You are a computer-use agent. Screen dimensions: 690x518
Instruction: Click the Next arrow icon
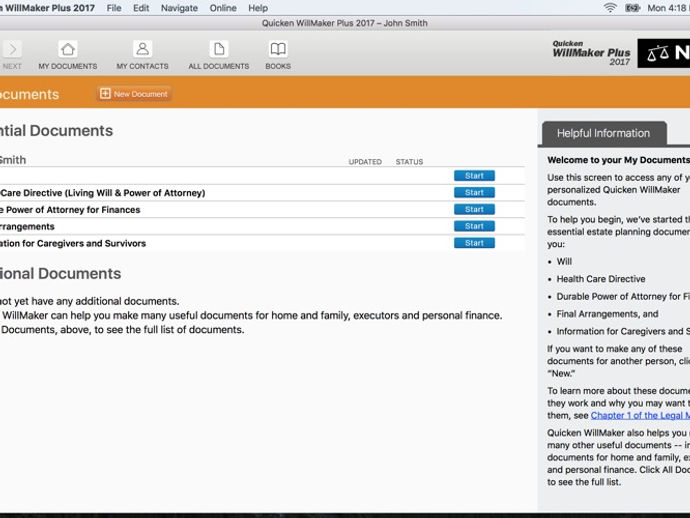[x=12, y=49]
